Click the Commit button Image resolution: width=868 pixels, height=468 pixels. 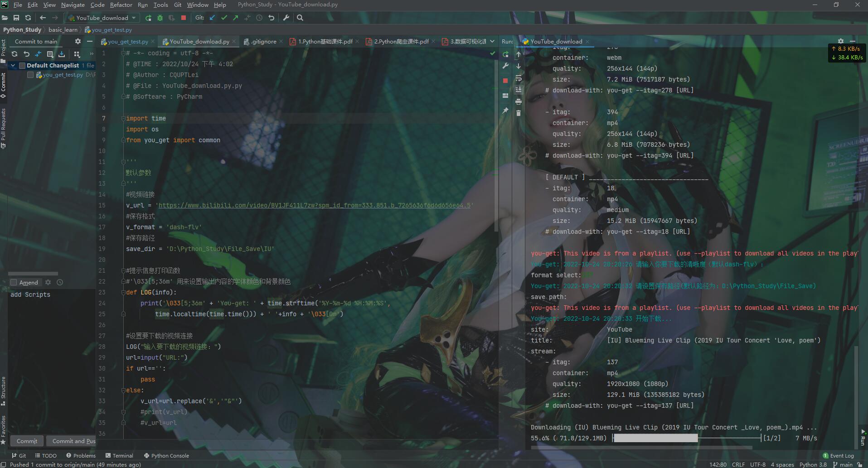click(27, 441)
